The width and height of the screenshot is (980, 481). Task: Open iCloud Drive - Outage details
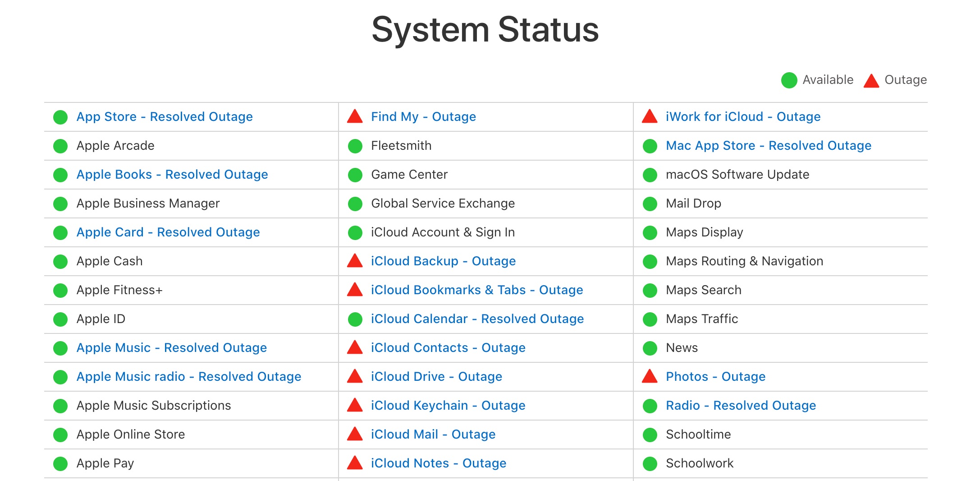click(436, 377)
